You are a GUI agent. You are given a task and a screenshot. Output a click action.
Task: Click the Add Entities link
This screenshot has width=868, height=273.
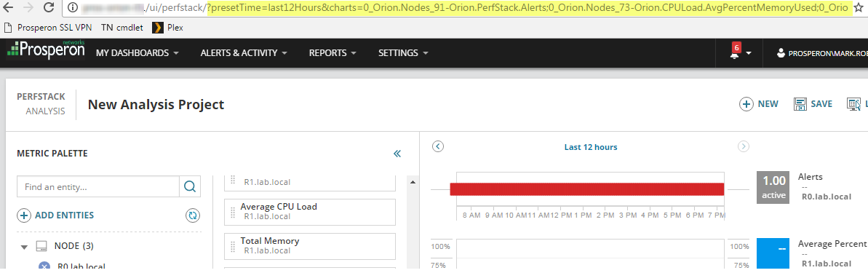pos(55,215)
